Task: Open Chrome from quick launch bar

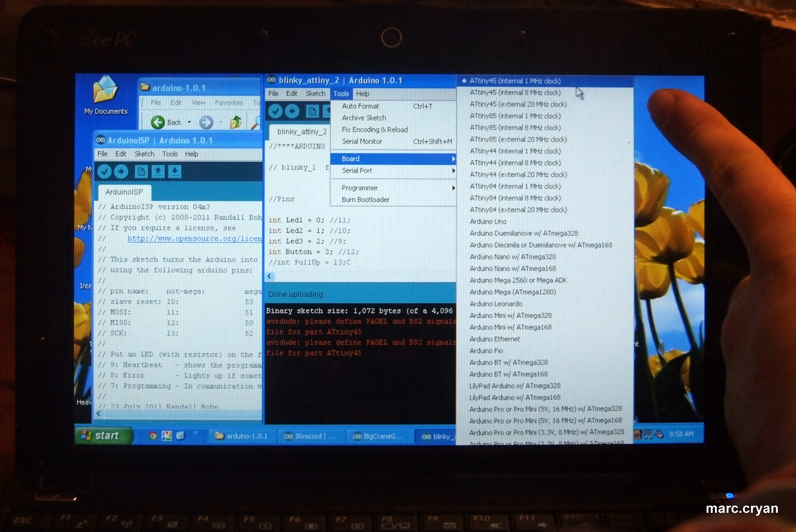Action: point(153,436)
